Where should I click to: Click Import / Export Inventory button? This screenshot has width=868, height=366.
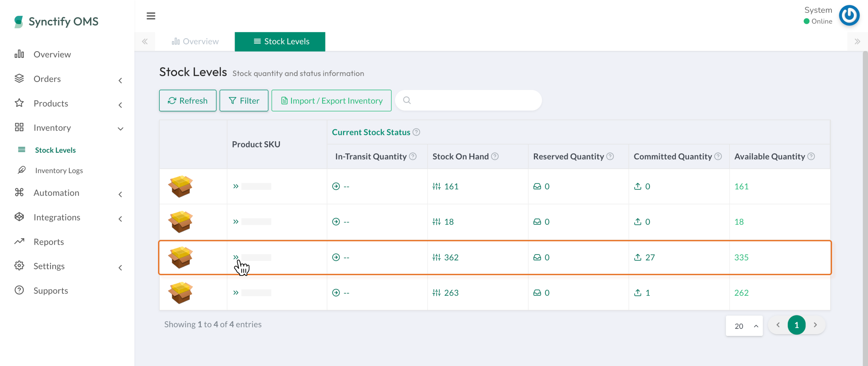(331, 100)
